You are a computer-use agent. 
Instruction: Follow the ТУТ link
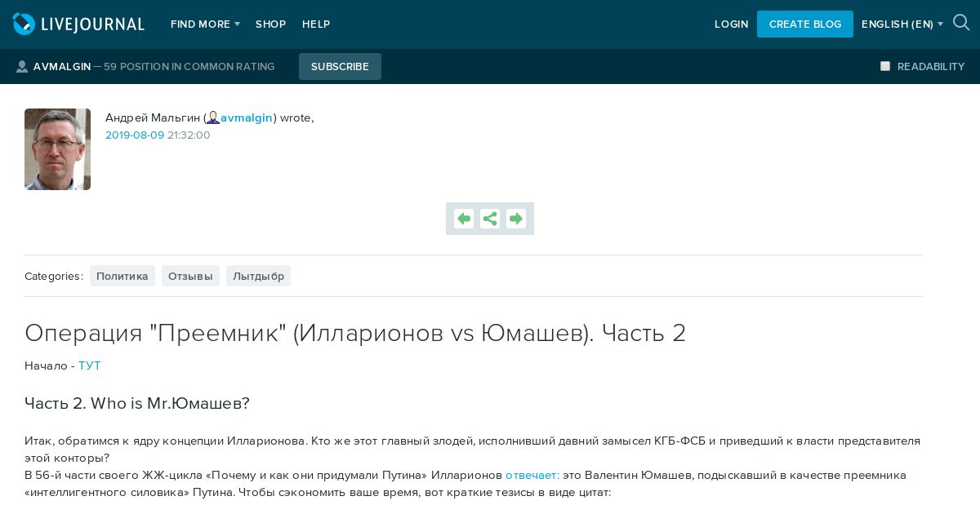coord(90,366)
